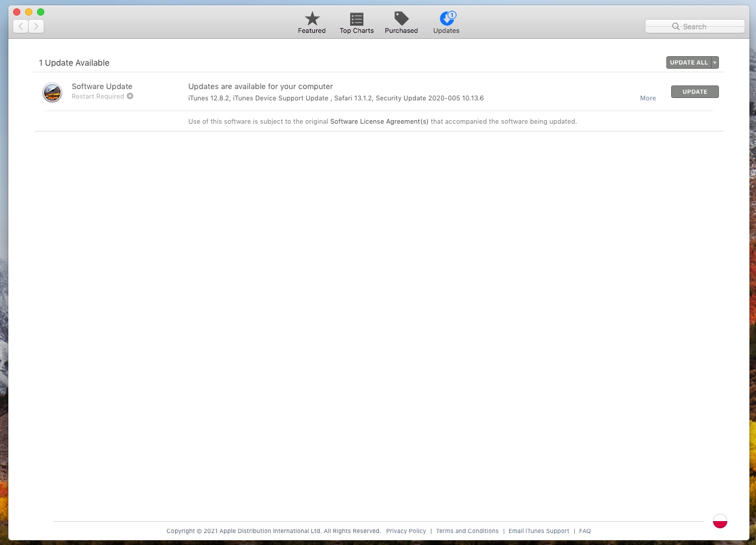Open the Privacy Policy link
The width and height of the screenshot is (756, 545).
click(x=406, y=531)
